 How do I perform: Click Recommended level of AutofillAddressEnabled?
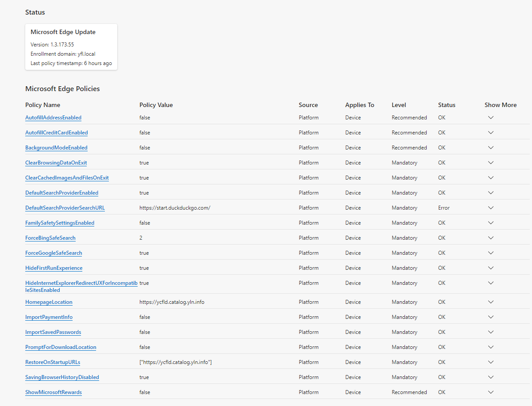coord(409,118)
